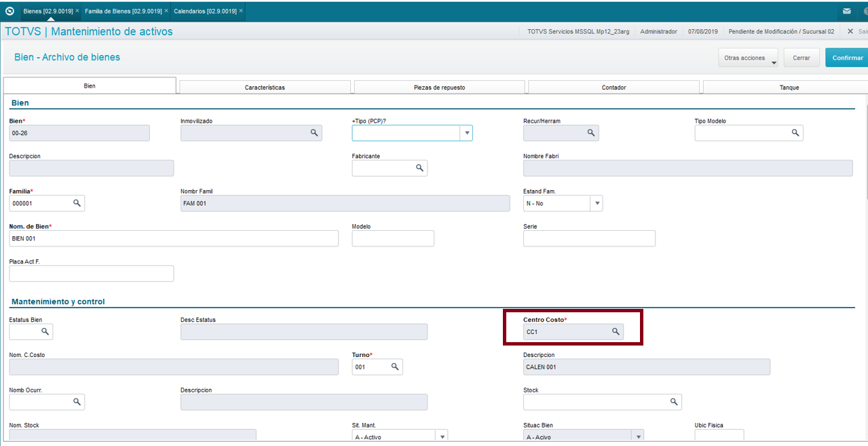
Task: Click the X next to Sucursal 02
Action: click(x=850, y=31)
